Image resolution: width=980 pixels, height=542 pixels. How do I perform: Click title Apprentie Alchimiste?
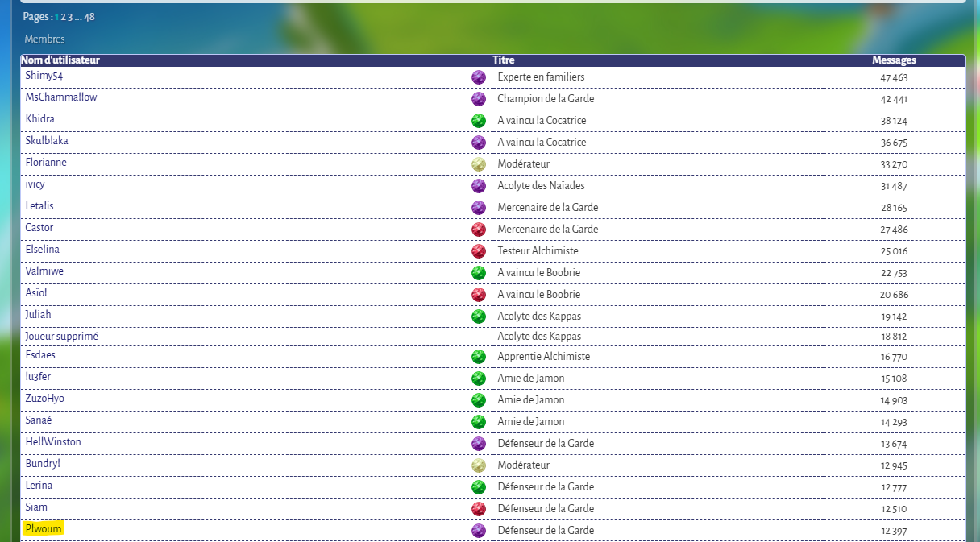point(543,357)
